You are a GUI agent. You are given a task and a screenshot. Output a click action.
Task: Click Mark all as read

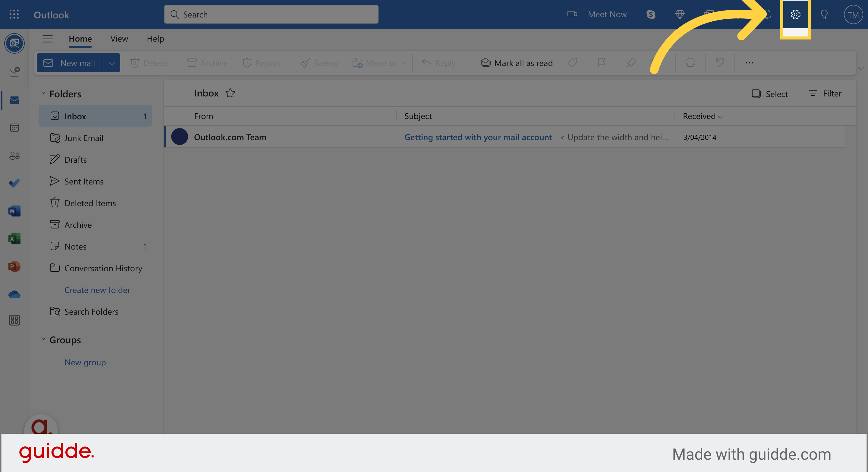coord(517,63)
